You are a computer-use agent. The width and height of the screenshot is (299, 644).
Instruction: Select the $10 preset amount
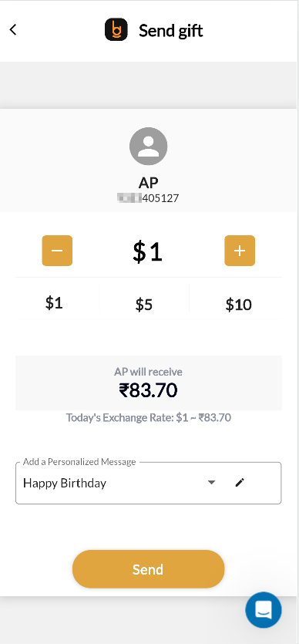238,305
